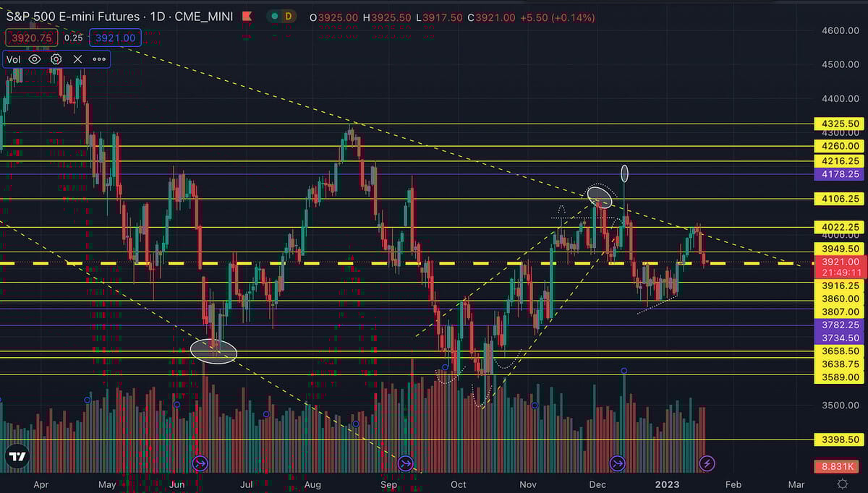This screenshot has width=868, height=493.
Task: Click the purple 4178.25 price line label
Action: [839, 174]
